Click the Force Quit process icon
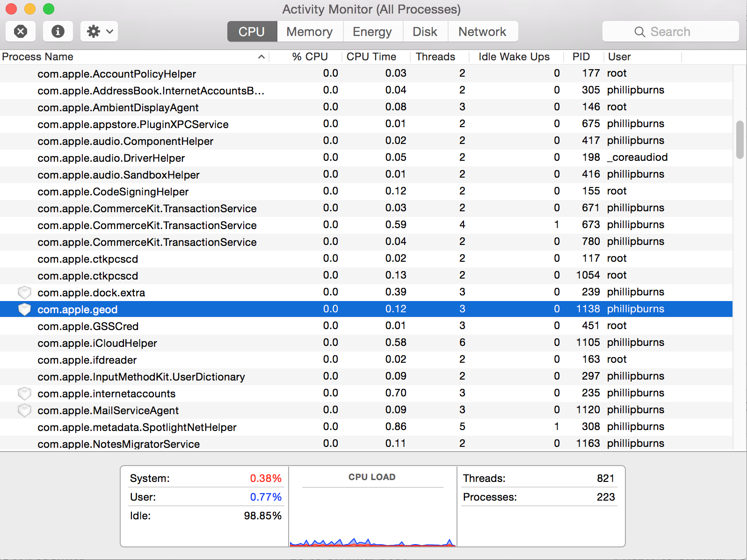The height and width of the screenshot is (560, 747). 21,31
